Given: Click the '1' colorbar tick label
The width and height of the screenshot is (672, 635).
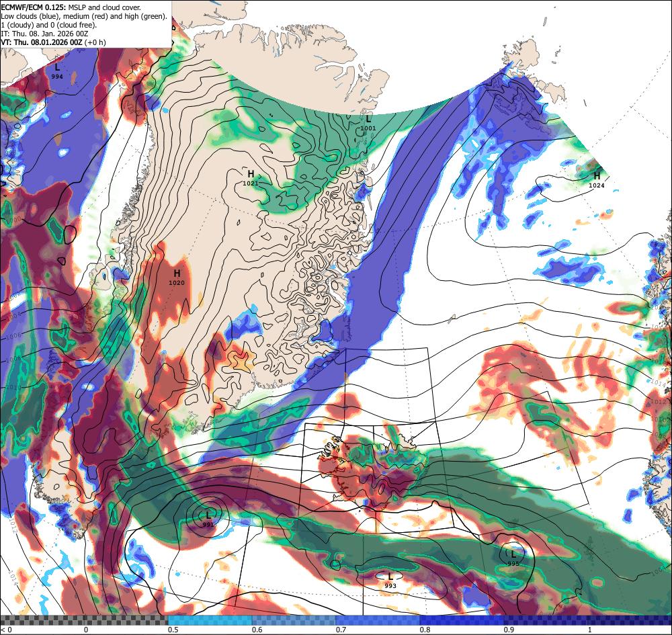Looking at the screenshot, I should (x=590, y=630).
